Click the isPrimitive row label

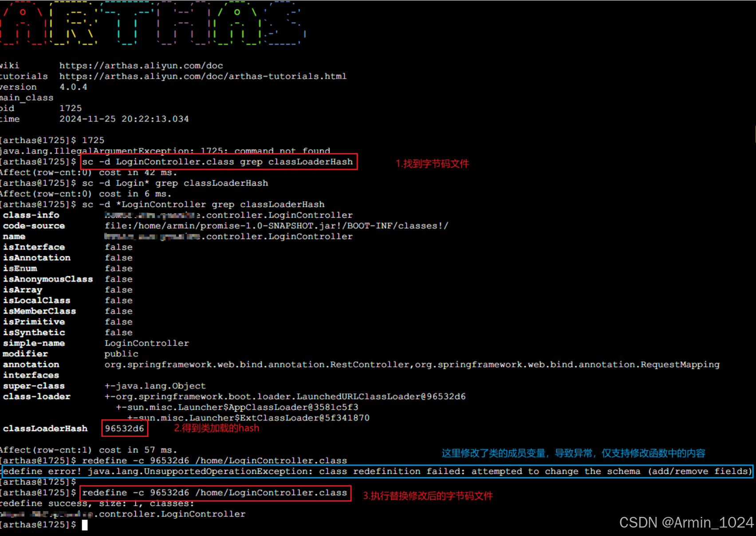point(34,322)
